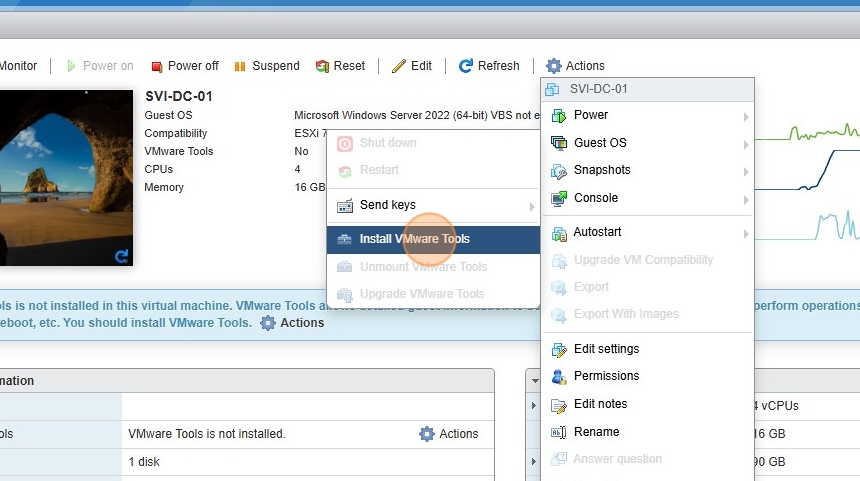Collapse the hardware panel header triangle
This screenshot has width=860, height=481.
tap(535, 381)
